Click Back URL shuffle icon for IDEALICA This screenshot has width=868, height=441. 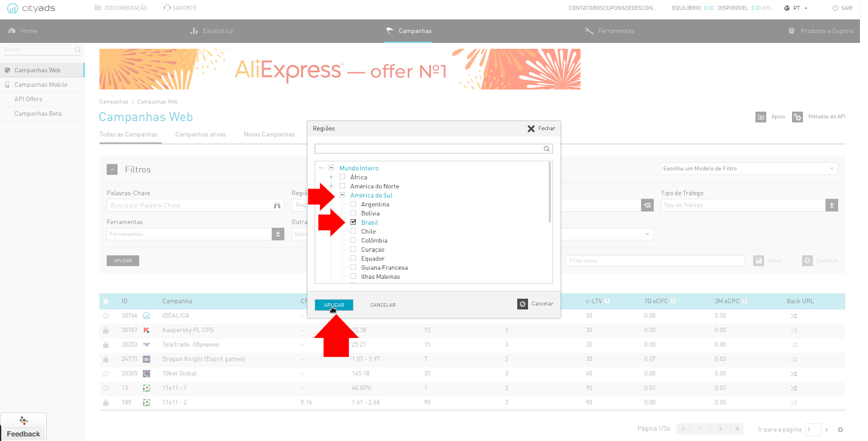[794, 316]
